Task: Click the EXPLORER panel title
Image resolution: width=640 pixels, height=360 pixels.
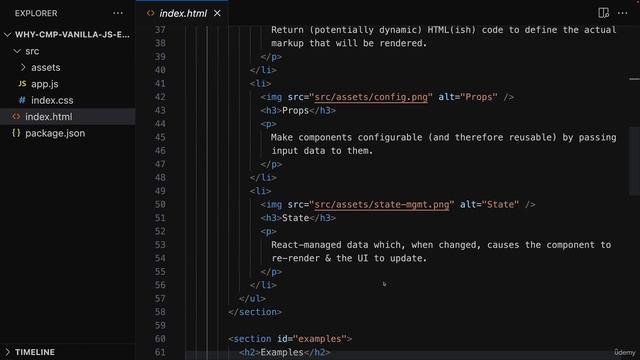Action: point(36,13)
